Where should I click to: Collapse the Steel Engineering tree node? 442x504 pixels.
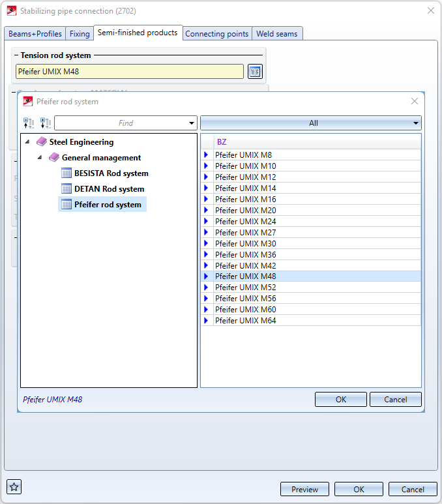click(27, 141)
